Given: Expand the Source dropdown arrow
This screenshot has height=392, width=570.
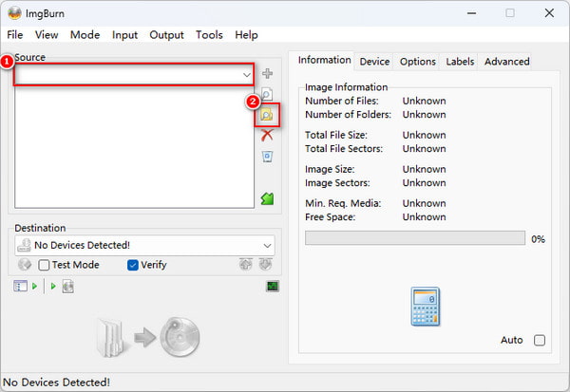Looking at the screenshot, I should [247, 75].
